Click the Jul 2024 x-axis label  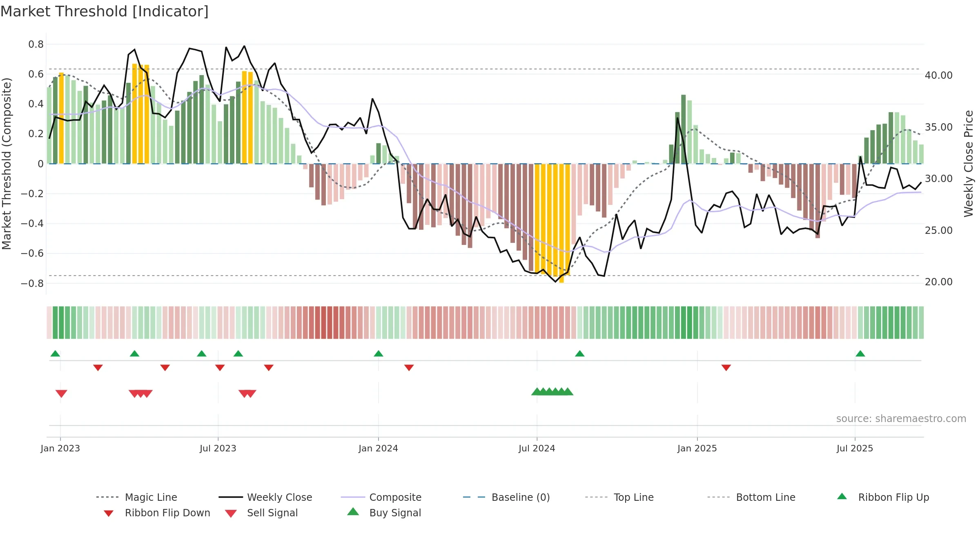(537, 448)
